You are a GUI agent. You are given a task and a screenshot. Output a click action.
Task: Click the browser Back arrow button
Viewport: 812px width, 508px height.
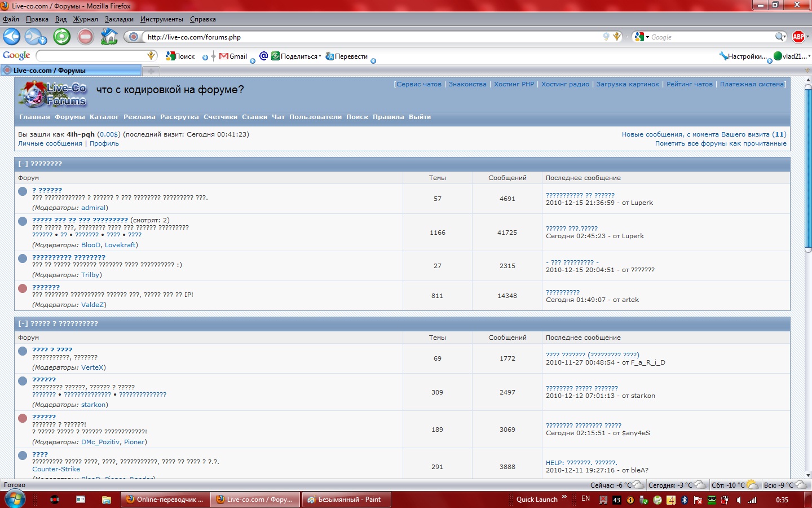[x=12, y=37]
